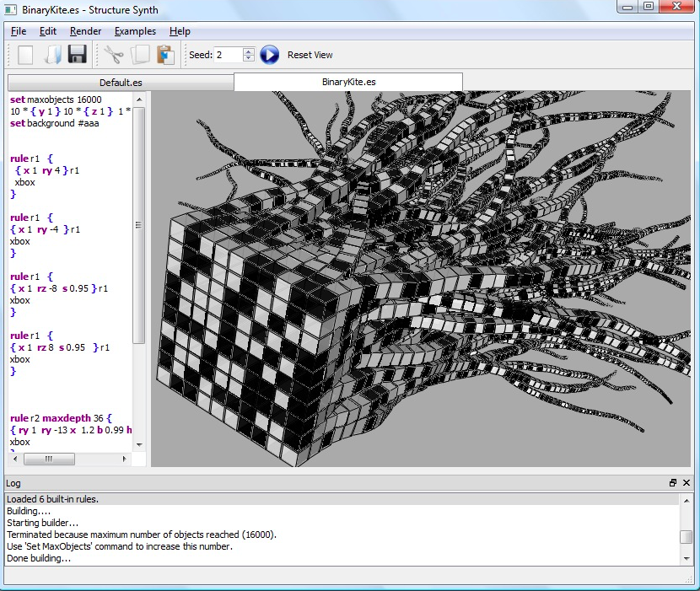Viewport: 700px width, 591px height.
Task: Click the editor's horizontal scrollbar right arrow
Action: pos(125,459)
